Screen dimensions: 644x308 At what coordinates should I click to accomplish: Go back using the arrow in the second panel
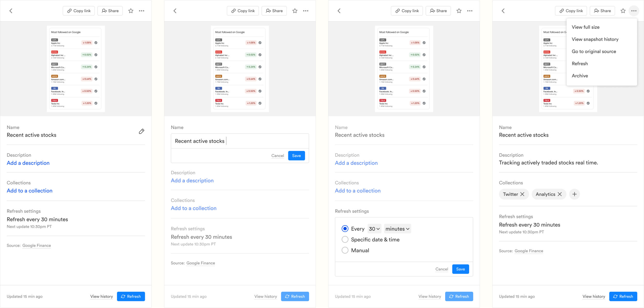[x=175, y=11]
